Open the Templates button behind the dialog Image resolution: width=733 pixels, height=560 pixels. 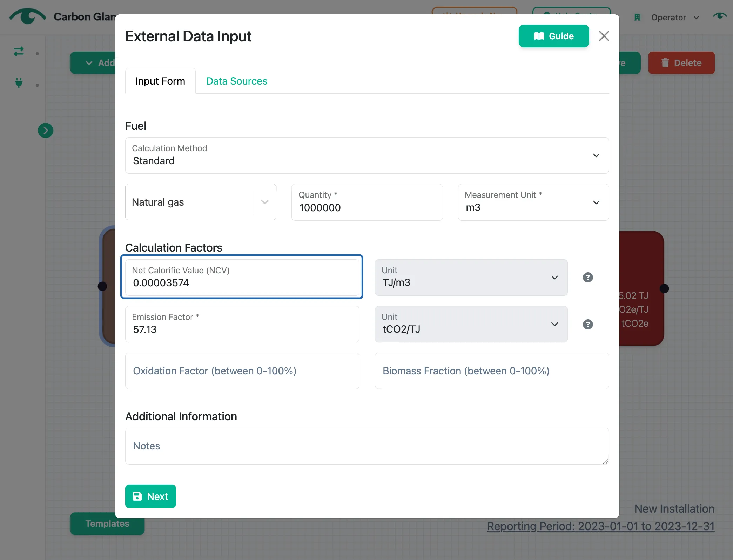107,524
